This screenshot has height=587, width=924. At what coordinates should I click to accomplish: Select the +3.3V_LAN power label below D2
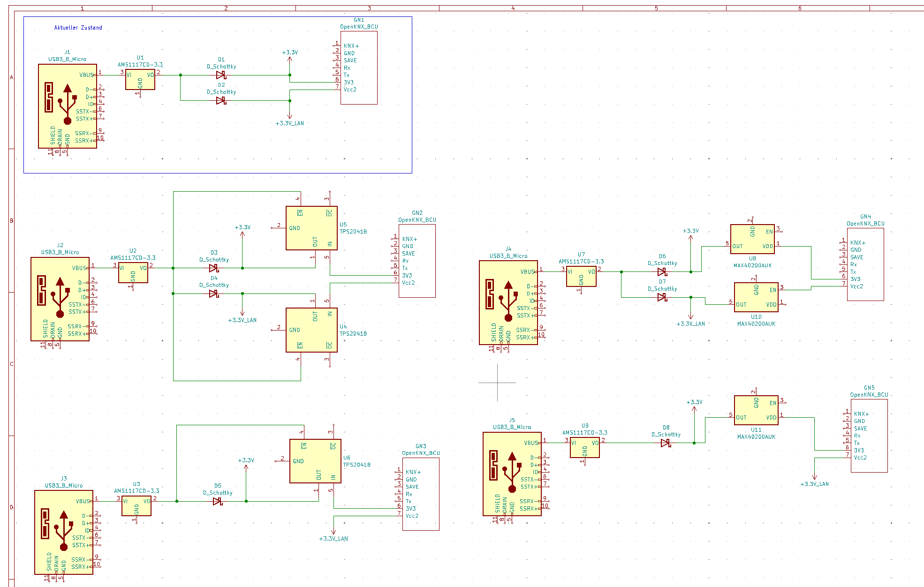(x=290, y=123)
